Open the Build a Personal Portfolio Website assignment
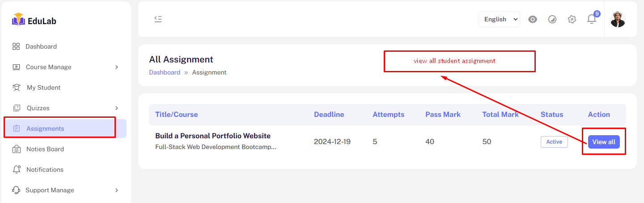This screenshot has height=203, width=644. click(213, 136)
